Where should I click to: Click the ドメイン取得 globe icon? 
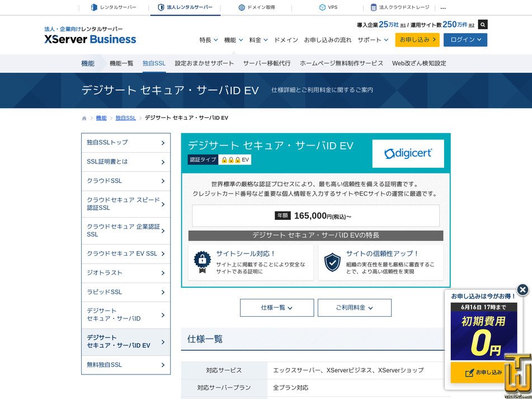coord(242,7)
